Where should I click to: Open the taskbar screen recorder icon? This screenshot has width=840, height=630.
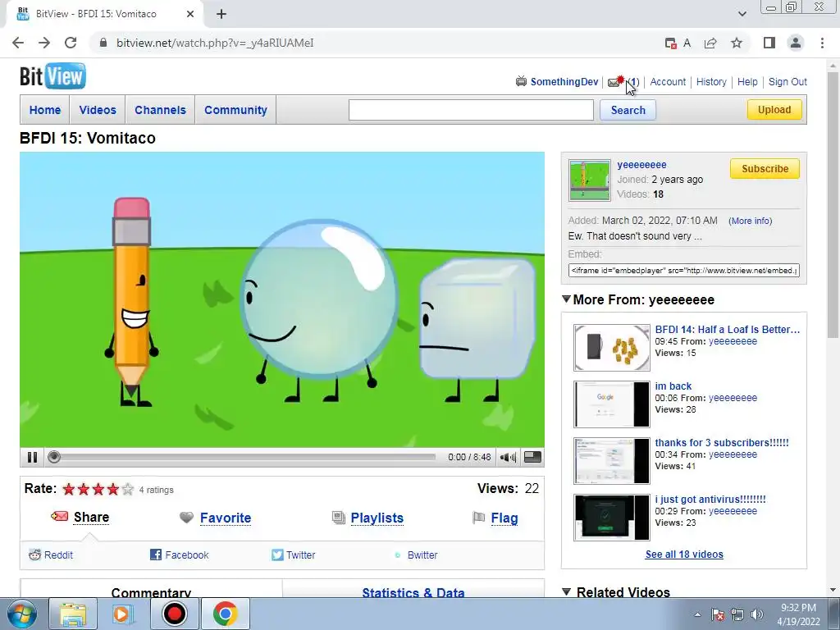pyautogui.click(x=174, y=614)
